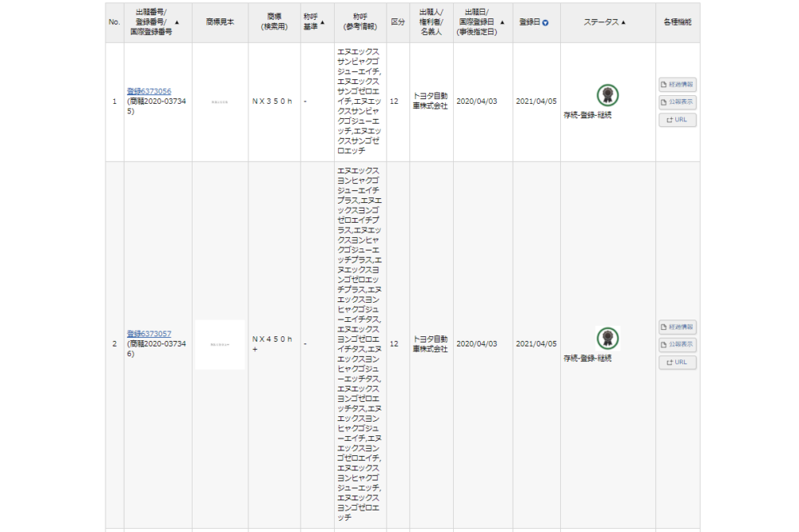
Task: Click the '区分' column header
Action: (397, 22)
